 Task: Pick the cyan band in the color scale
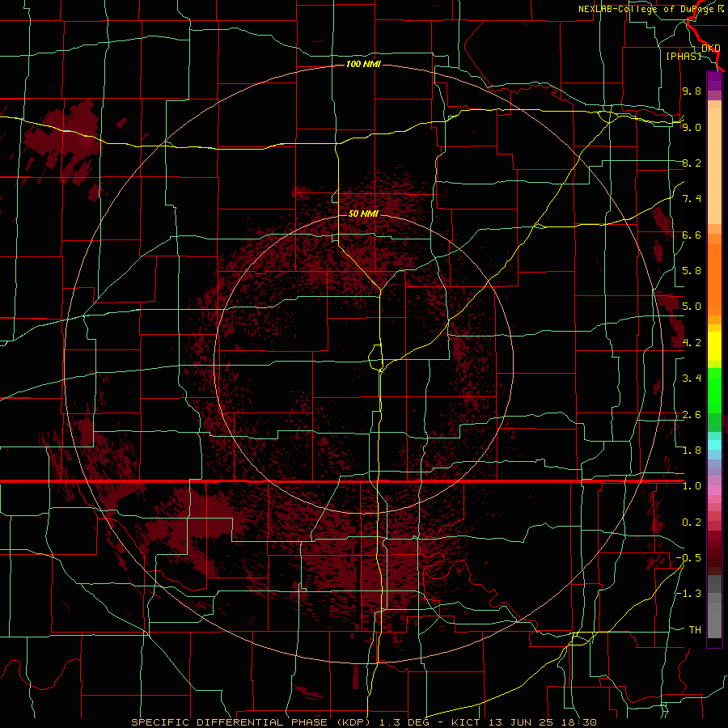[x=714, y=444]
